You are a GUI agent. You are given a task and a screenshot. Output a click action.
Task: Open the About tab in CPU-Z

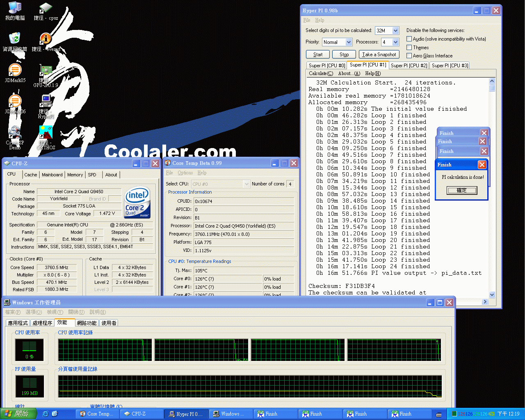coord(111,175)
